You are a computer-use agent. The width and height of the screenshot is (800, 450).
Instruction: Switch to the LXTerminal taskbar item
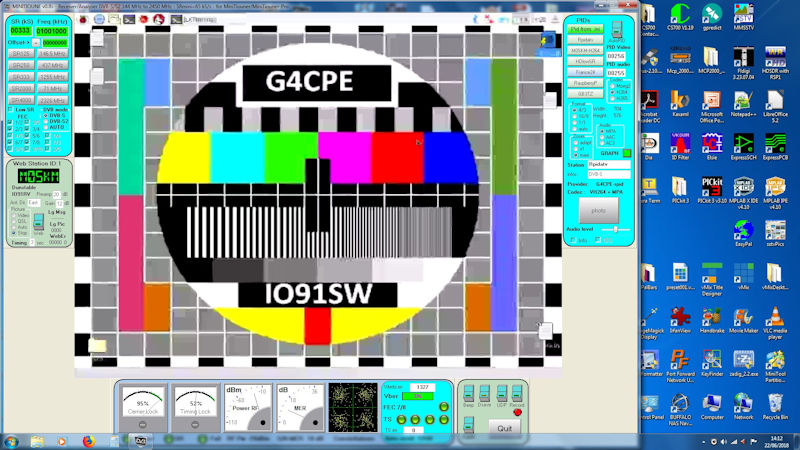tap(194, 19)
